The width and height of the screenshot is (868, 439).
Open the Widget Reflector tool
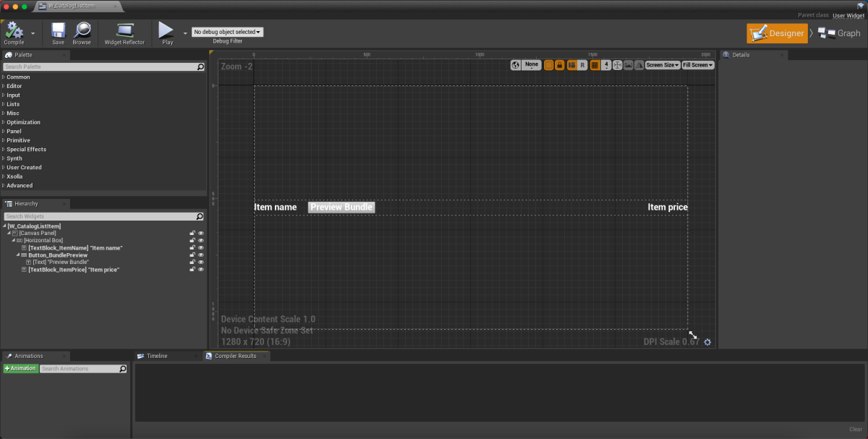(124, 30)
